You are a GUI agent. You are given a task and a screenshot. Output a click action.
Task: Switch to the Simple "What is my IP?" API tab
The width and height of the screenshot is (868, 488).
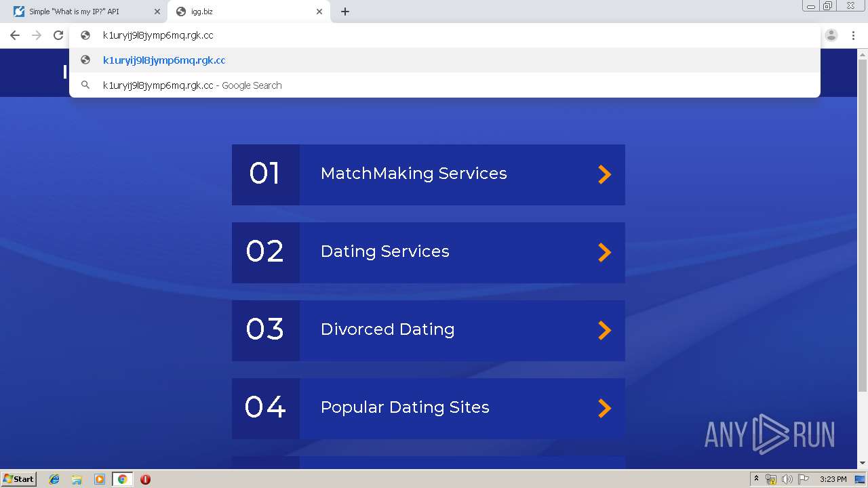click(85, 12)
